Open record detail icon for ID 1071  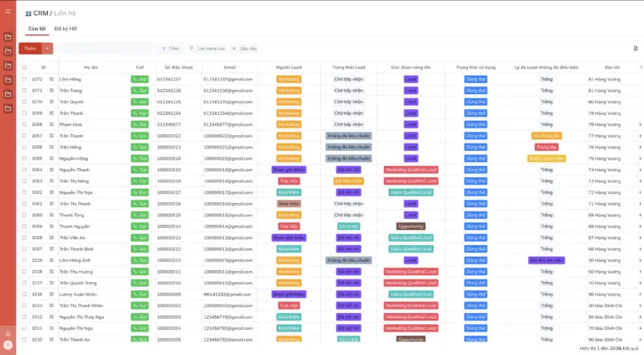(52, 91)
